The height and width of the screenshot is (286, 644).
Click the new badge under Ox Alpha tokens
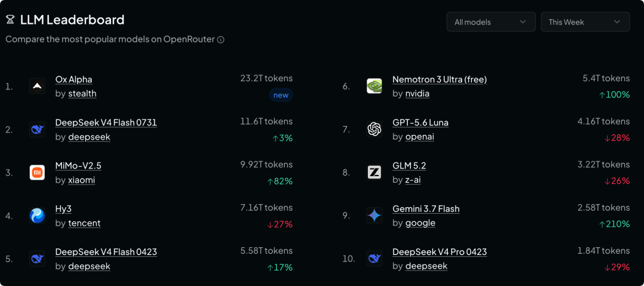click(281, 95)
